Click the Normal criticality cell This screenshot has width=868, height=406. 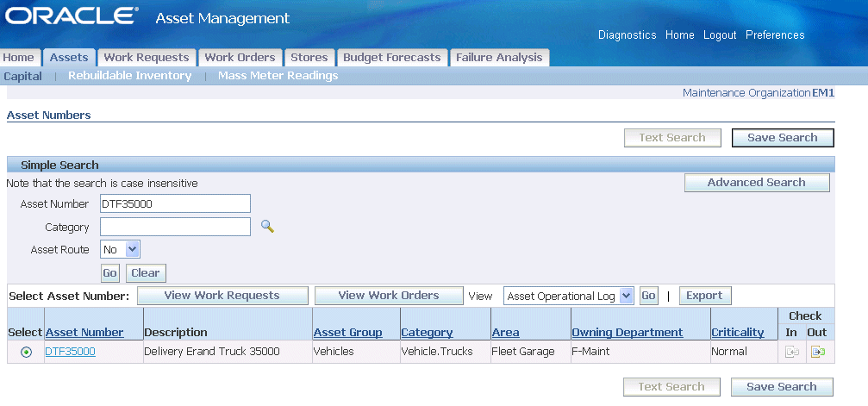[729, 352]
